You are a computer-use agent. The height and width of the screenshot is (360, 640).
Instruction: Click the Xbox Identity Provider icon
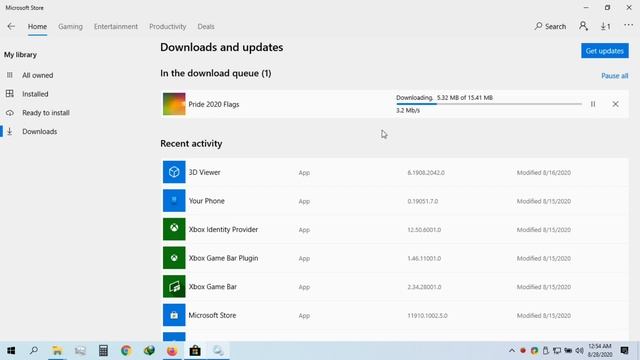coord(174,229)
